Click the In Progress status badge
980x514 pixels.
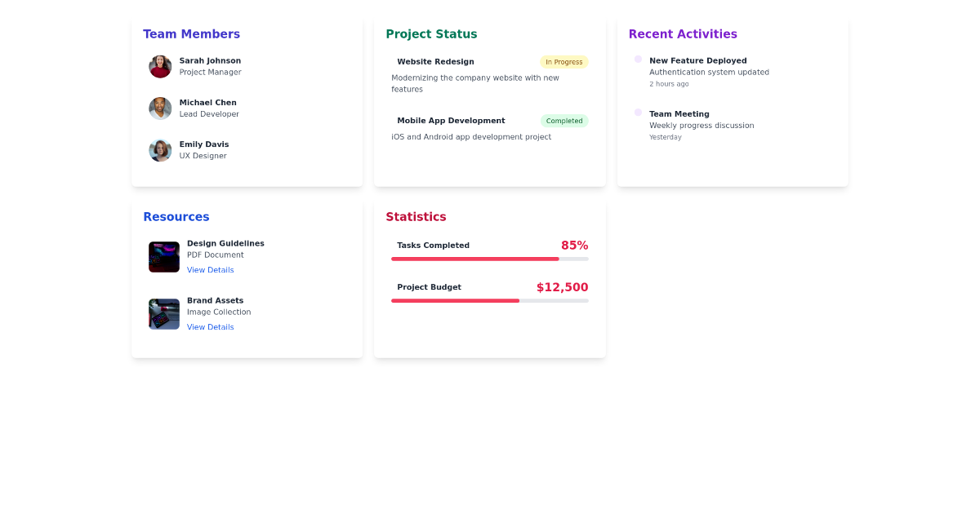click(564, 61)
